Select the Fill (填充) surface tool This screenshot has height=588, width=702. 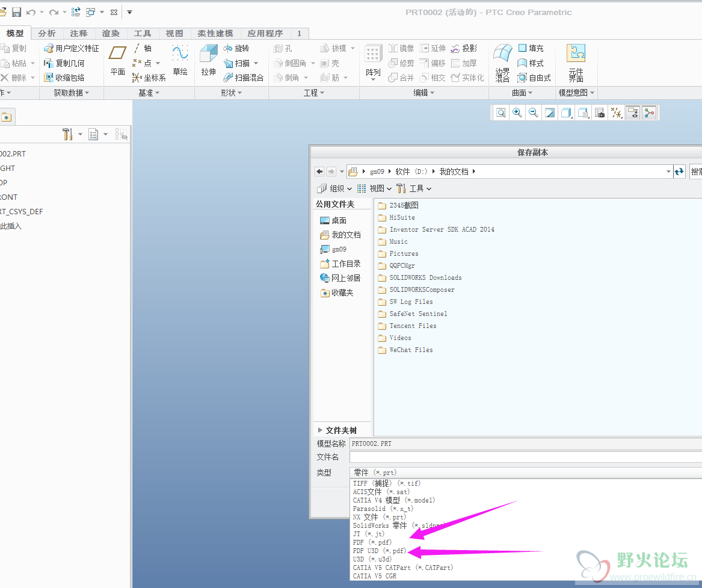pos(531,48)
